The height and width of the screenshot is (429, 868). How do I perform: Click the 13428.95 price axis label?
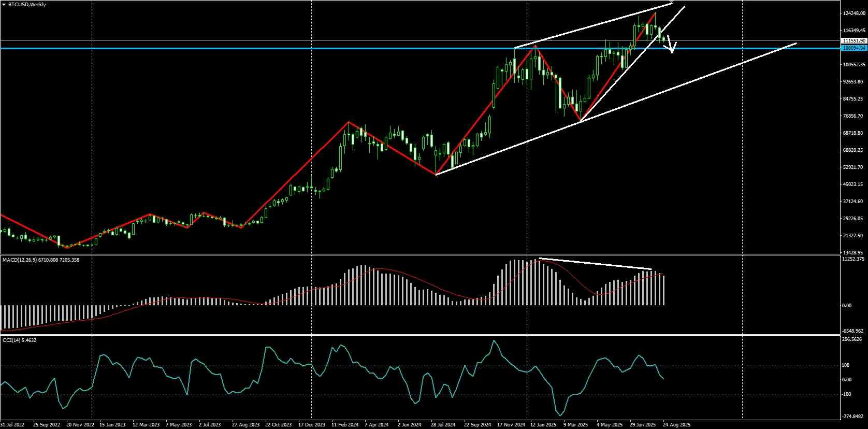853,252
